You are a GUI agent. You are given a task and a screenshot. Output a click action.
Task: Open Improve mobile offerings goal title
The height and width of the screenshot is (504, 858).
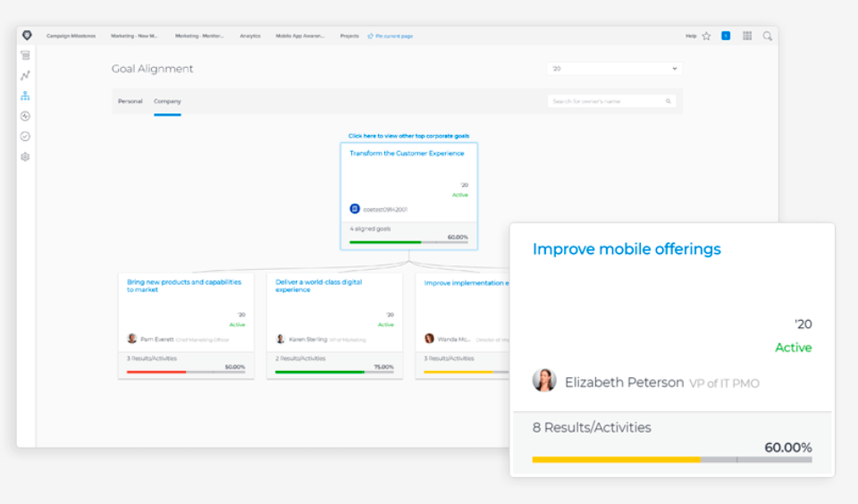point(627,249)
